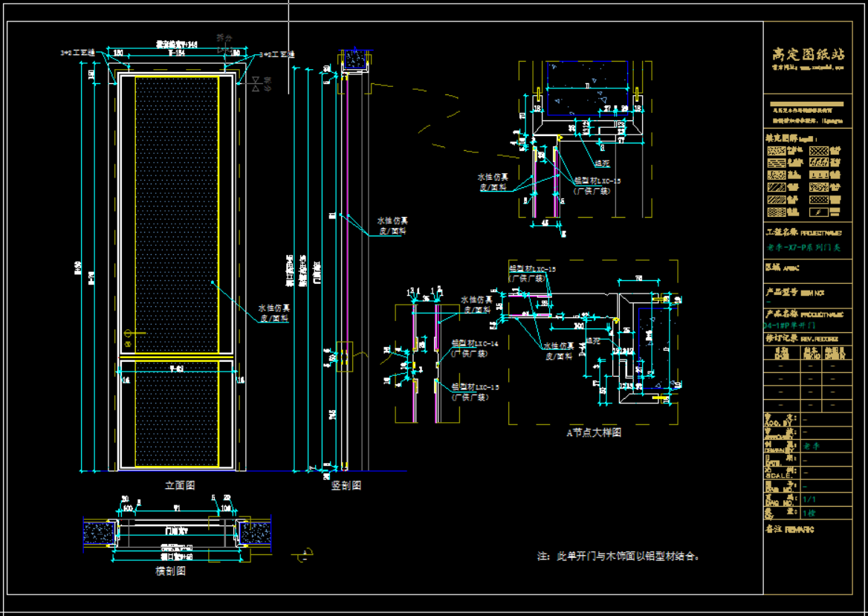Click the 1/1 drawing number value
This screenshot has width=868, height=616.
(809, 500)
